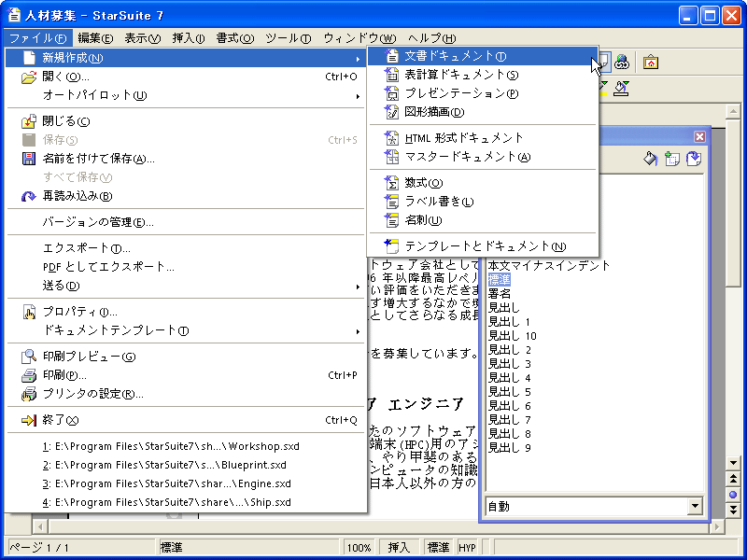Create new プレゼンテーション document

[483, 93]
